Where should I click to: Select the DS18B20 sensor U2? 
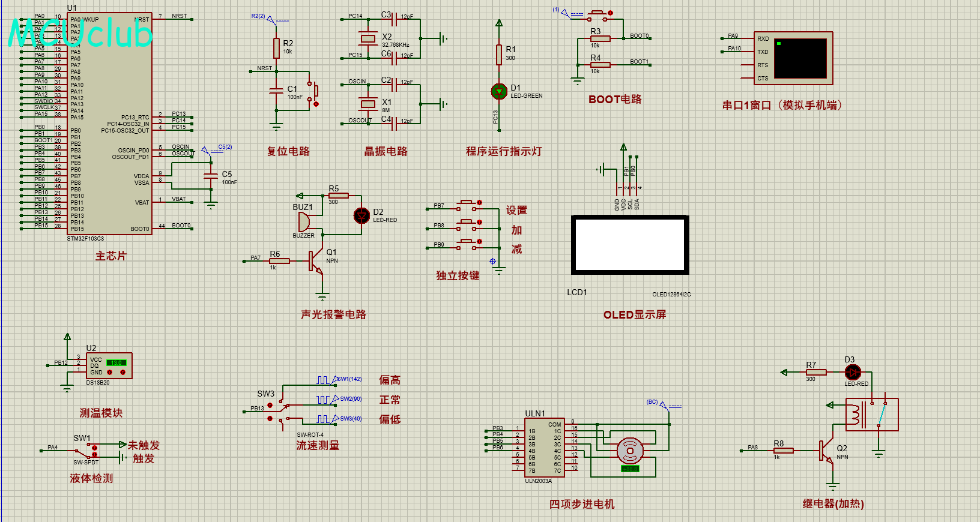pos(110,365)
